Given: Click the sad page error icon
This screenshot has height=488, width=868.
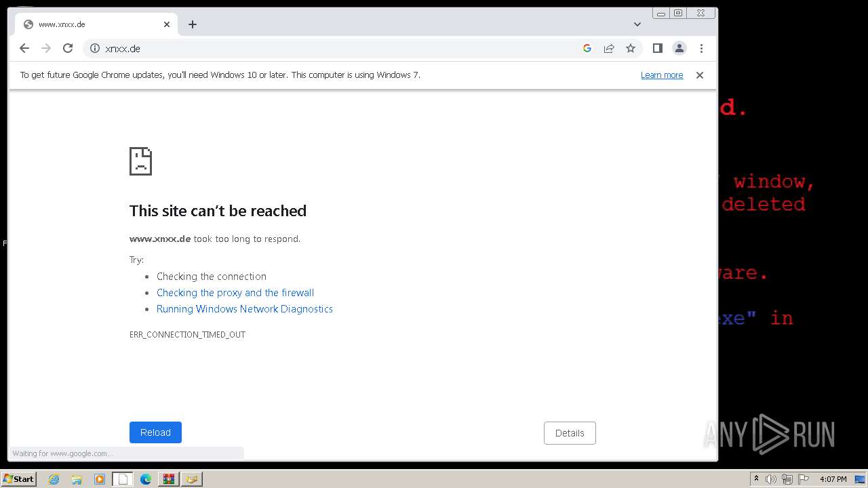Looking at the screenshot, I should pos(140,161).
